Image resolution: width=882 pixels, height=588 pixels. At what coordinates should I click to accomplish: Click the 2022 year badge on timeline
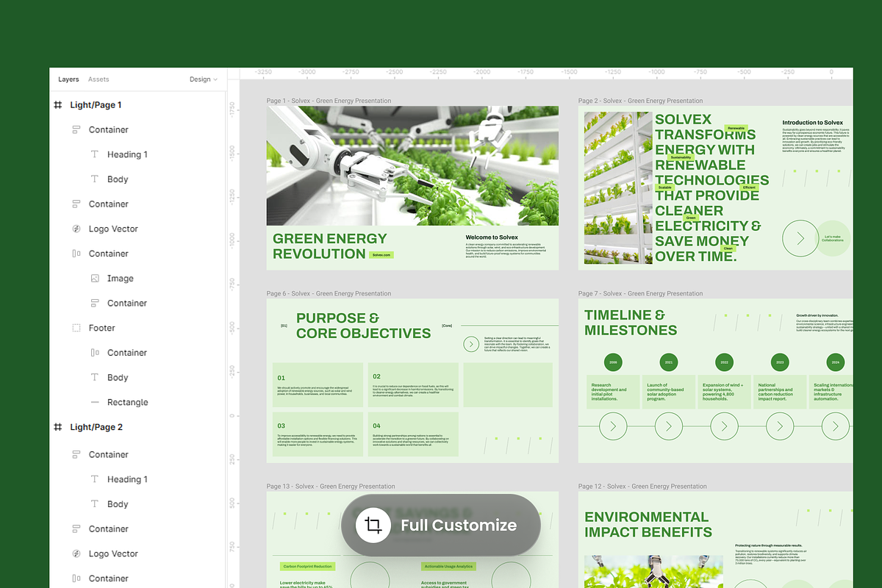coord(724,362)
